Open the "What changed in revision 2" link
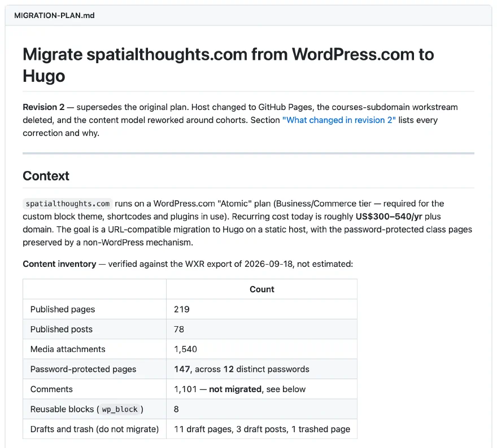 [339, 120]
